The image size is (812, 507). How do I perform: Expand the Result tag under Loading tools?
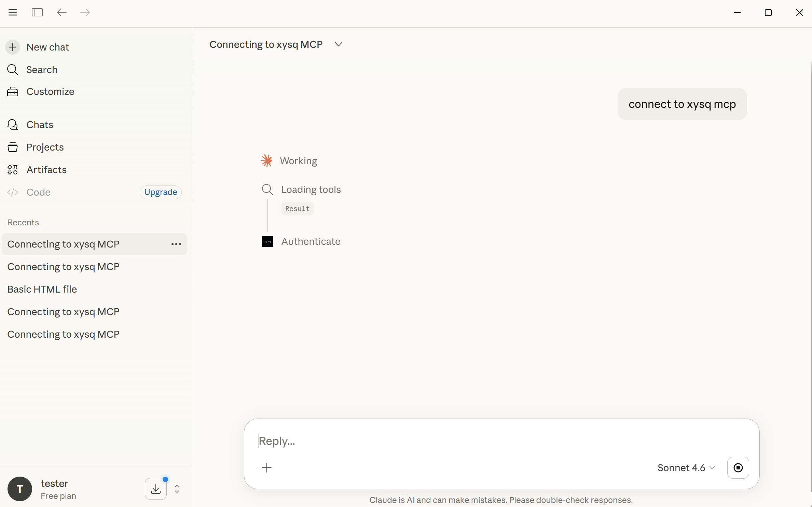[297, 209]
